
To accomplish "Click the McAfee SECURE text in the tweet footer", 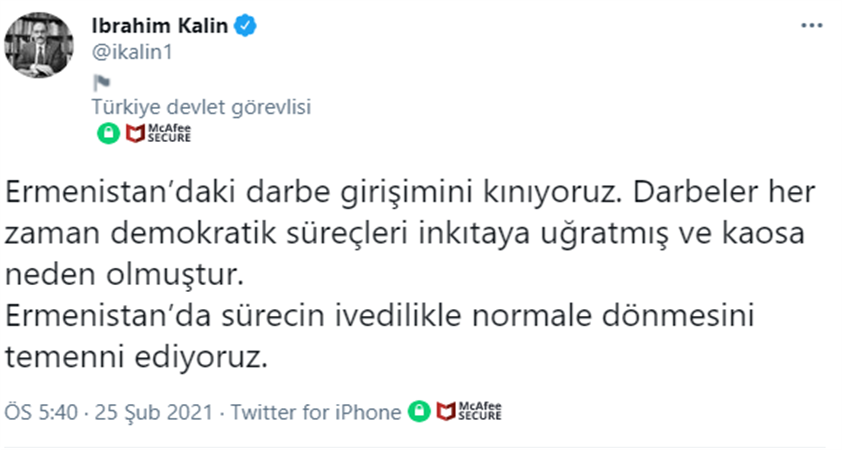I will coord(479,412).
